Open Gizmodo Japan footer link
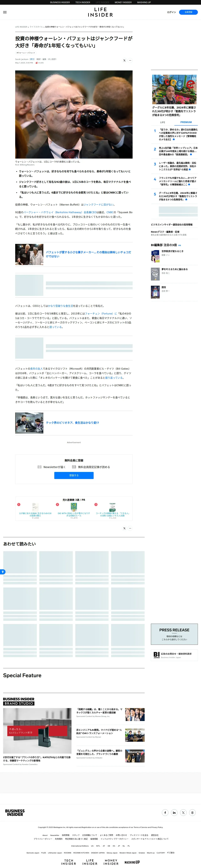This screenshot has width=201, height=868. pos(33,853)
